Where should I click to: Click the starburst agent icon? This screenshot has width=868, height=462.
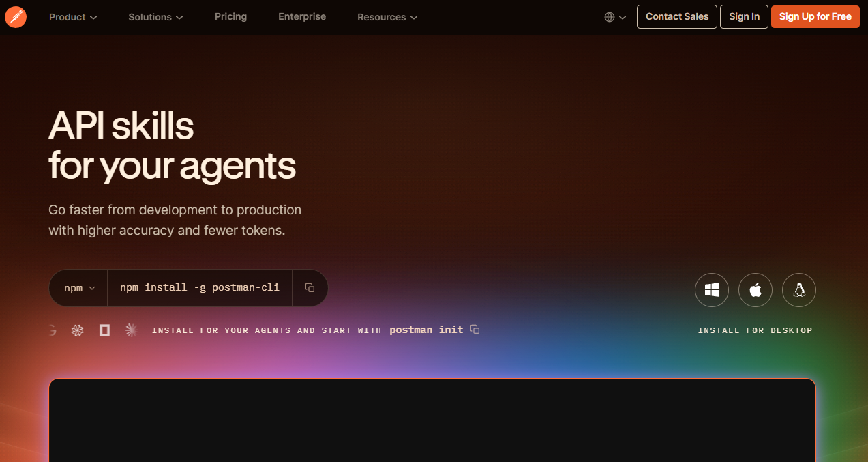[132, 330]
